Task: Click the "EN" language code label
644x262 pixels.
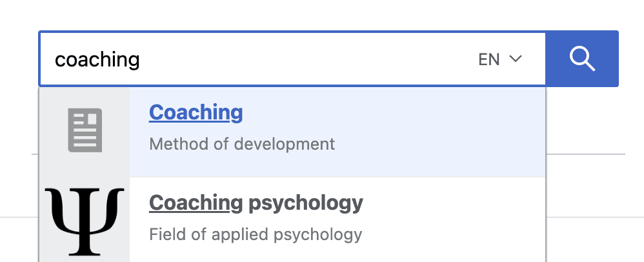Action: click(488, 59)
